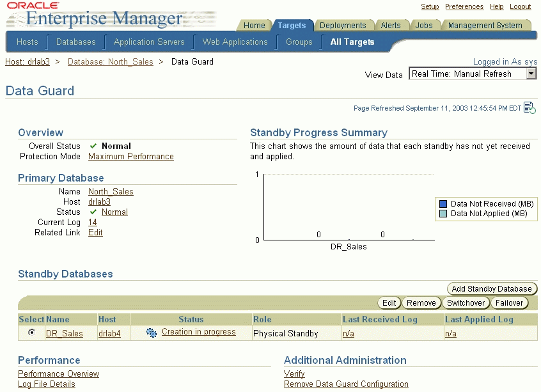Image resolution: width=541 pixels, height=392 pixels.
Task: Click the Switchover button
Action: [466, 302]
